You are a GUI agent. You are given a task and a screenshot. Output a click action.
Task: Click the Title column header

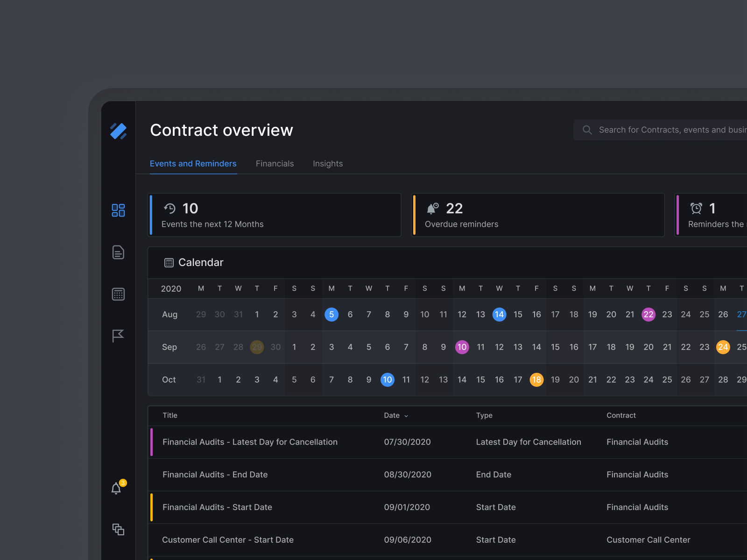click(170, 415)
